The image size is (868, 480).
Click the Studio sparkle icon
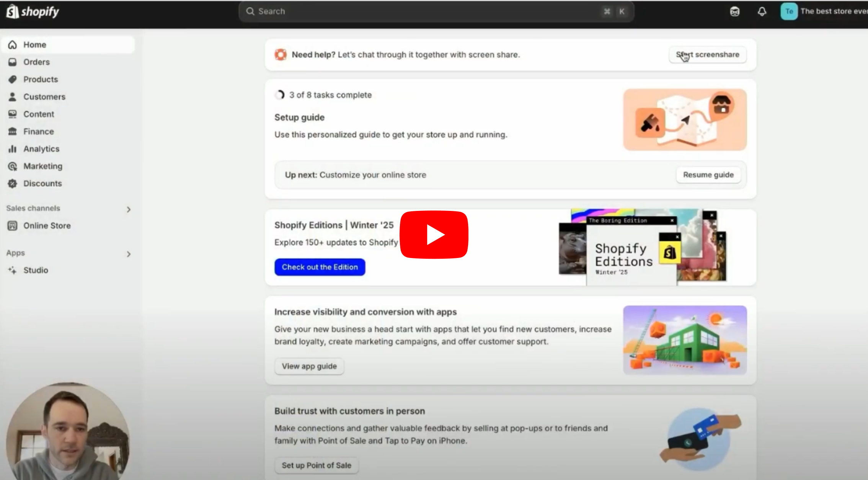(13, 270)
